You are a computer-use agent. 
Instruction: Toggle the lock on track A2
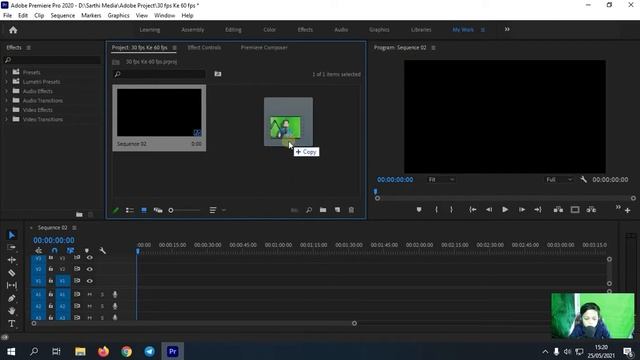pos(51,306)
